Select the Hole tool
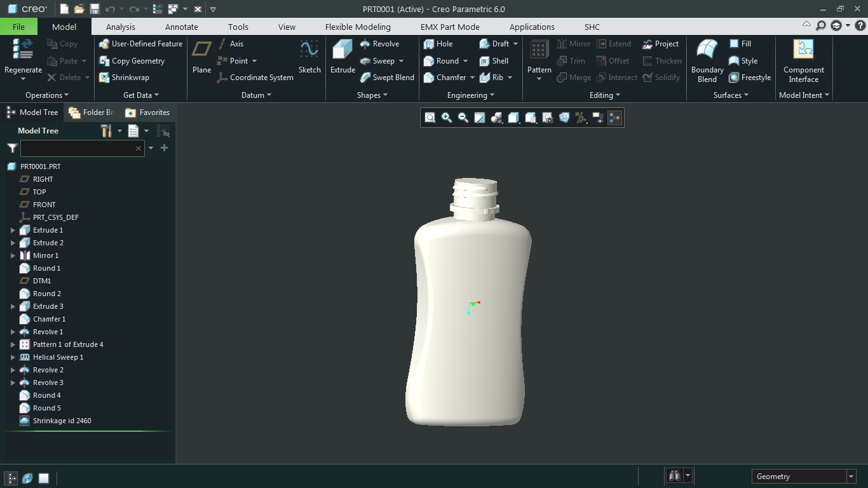 (x=438, y=44)
